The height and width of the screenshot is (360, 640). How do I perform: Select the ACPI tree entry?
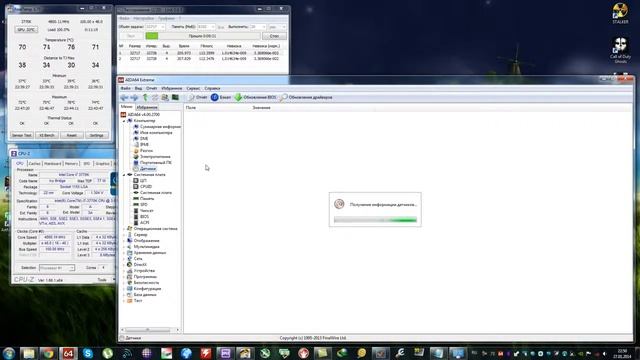click(x=141, y=222)
